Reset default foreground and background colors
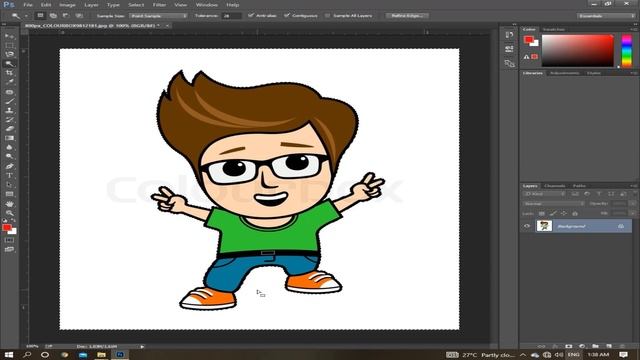The image size is (640, 360). click(x=4, y=221)
